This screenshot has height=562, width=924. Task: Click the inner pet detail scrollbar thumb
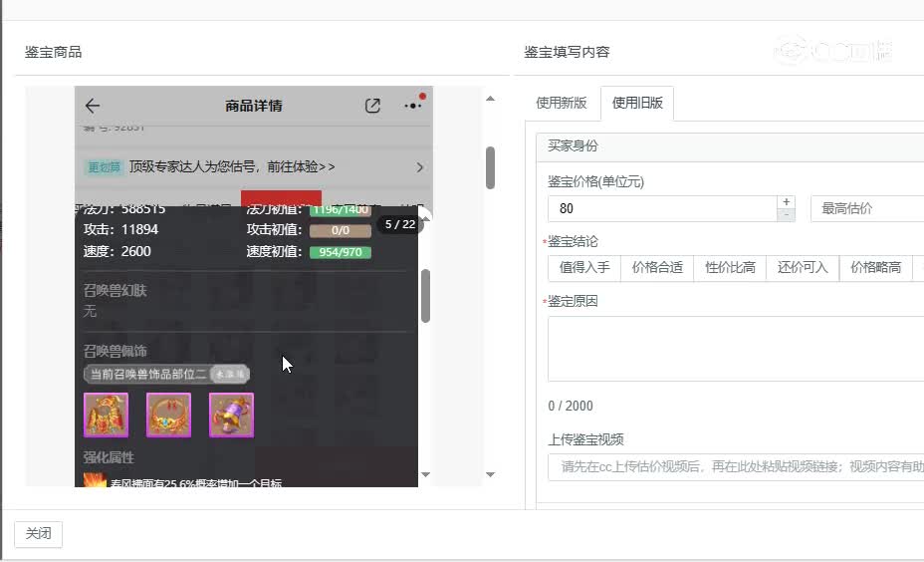(x=425, y=296)
